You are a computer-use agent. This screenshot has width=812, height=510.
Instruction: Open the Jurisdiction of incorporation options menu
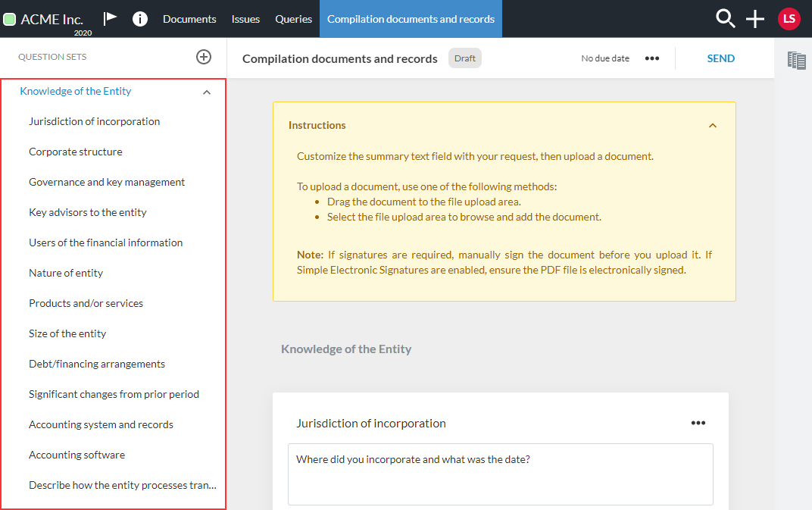tap(698, 423)
